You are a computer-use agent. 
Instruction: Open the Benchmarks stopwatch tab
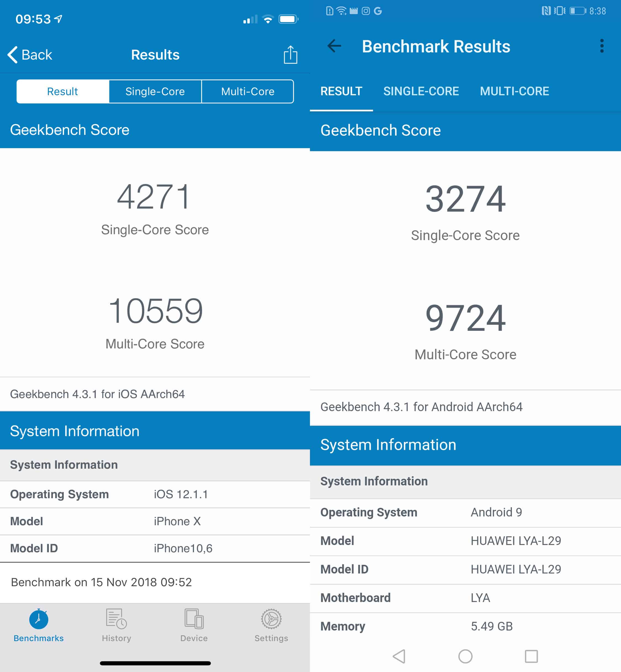[39, 625]
